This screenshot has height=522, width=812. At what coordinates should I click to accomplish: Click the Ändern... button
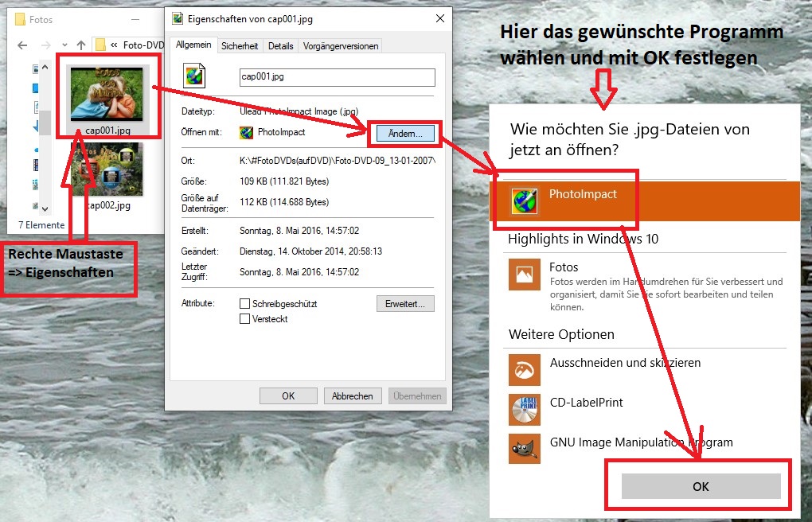(x=405, y=134)
